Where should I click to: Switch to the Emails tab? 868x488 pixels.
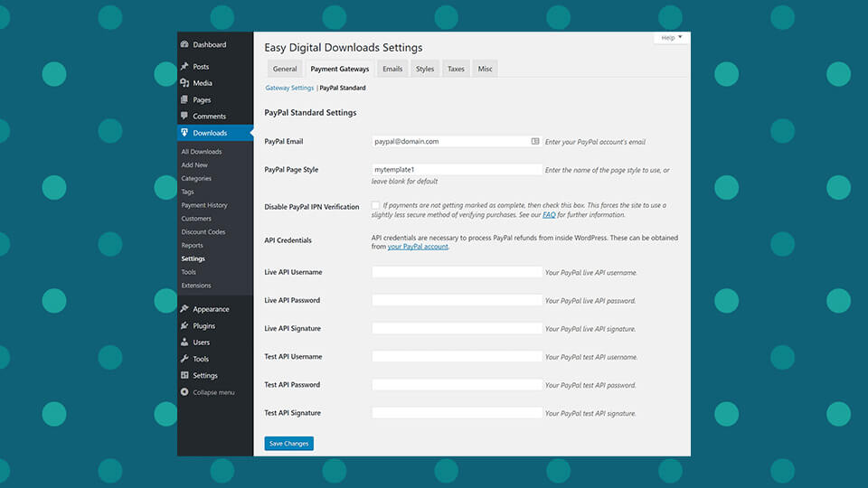coord(392,69)
